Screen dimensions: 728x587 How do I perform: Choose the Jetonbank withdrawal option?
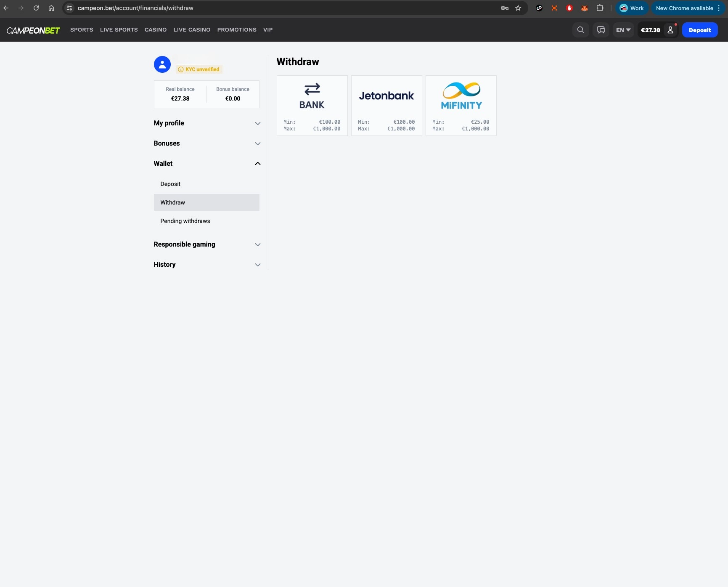point(387,106)
